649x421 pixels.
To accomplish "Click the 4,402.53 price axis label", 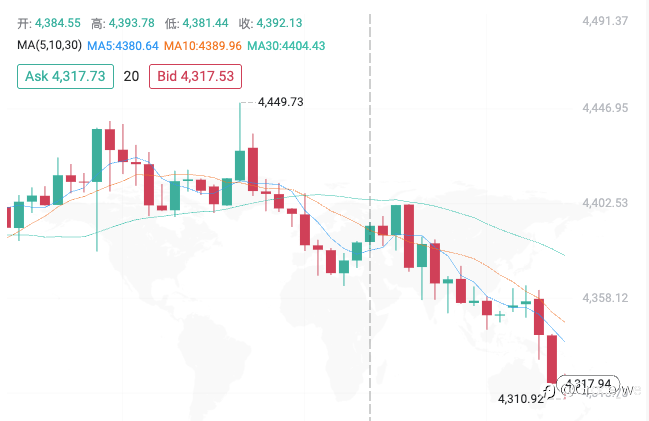I will click(x=605, y=203).
